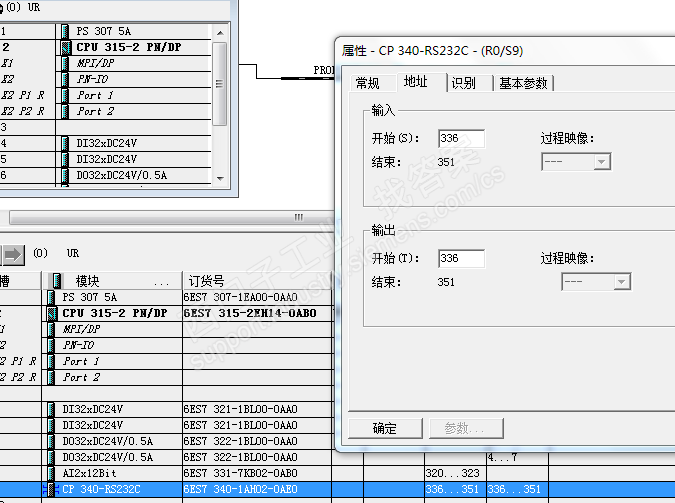Click the AI2x12Bit row name

click(x=89, y=473)
